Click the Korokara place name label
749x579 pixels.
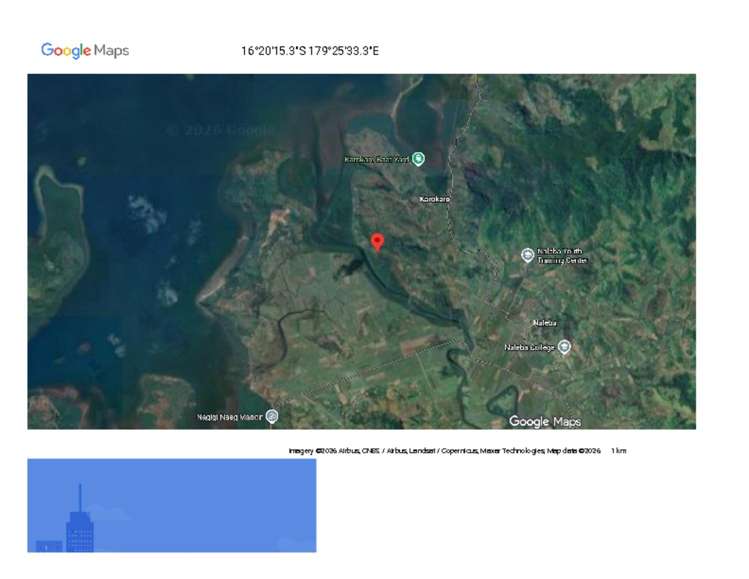(434, 199)
